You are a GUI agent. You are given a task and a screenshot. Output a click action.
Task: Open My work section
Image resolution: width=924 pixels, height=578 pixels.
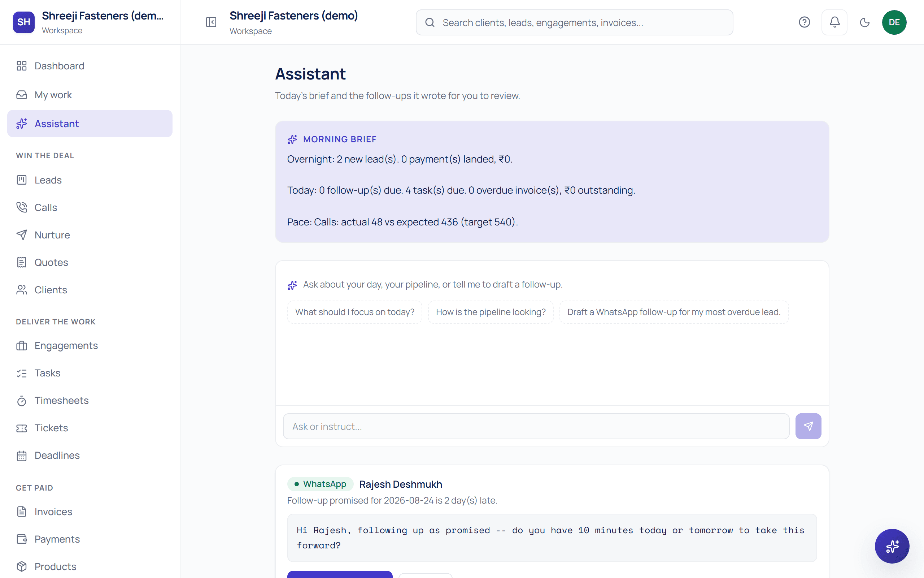click(x=90, y=95)
